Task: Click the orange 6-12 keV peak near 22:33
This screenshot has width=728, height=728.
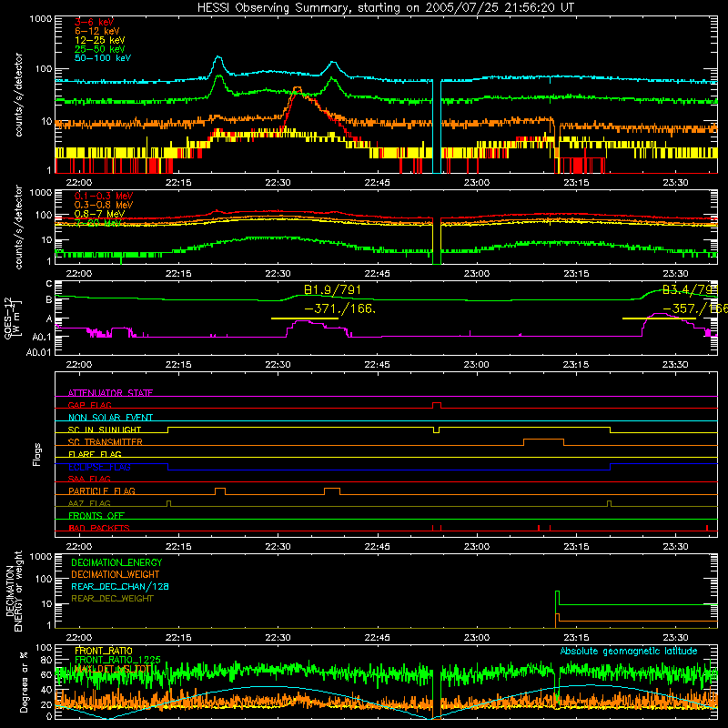Action: pos(298,88)
